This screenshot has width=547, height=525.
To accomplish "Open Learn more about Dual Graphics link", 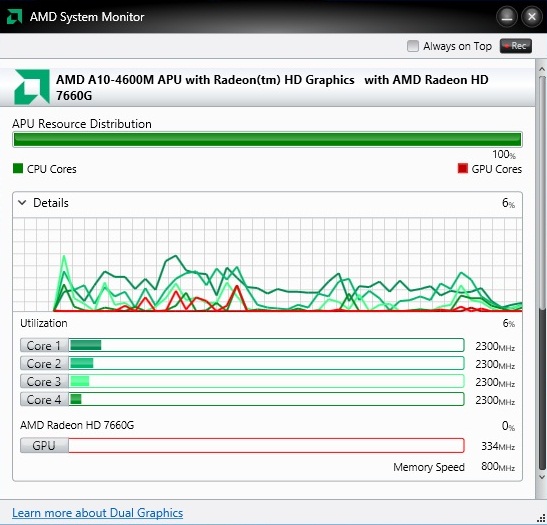I will 97,513.
